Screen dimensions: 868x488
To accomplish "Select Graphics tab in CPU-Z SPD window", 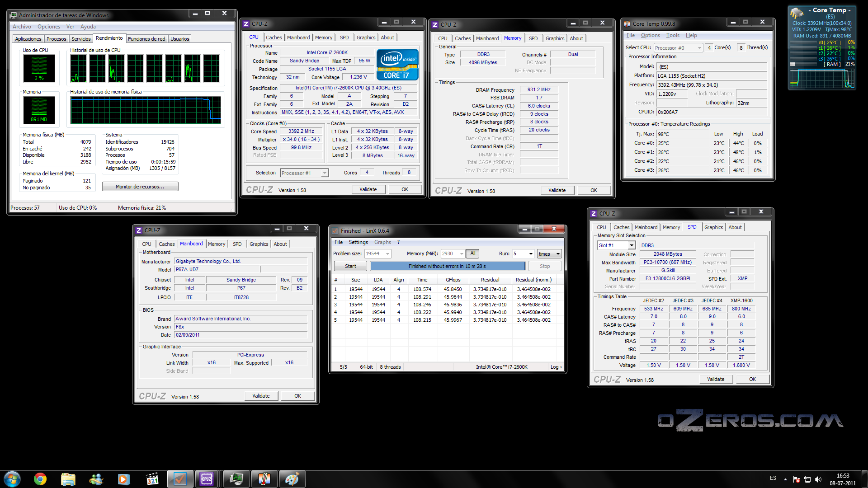I will 713,227.
